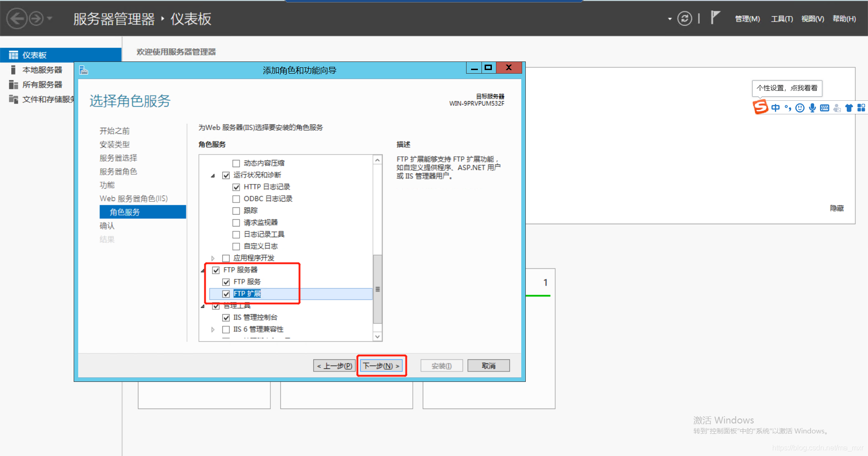
Task: Expand the IIS 6 管理兼容性 node
Action: tap(213, 329)
